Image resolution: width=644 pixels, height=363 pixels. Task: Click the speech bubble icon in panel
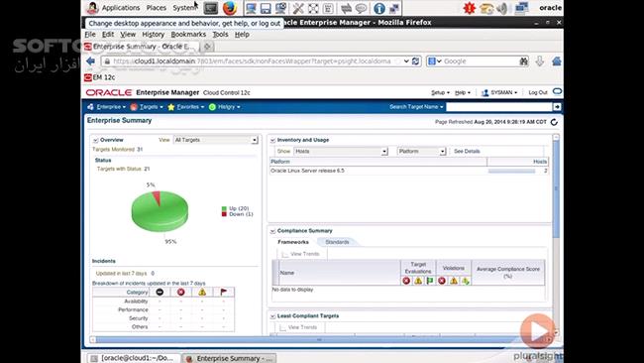coord(361,8)
